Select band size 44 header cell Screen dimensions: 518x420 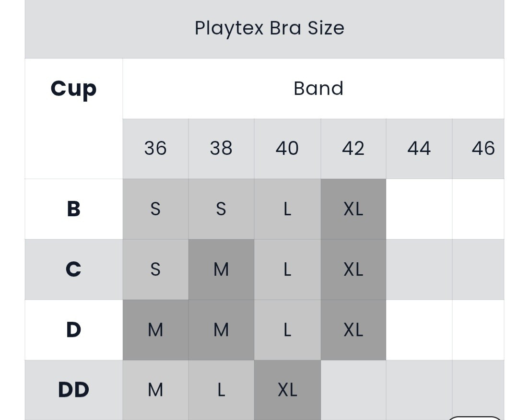point(419,149)
